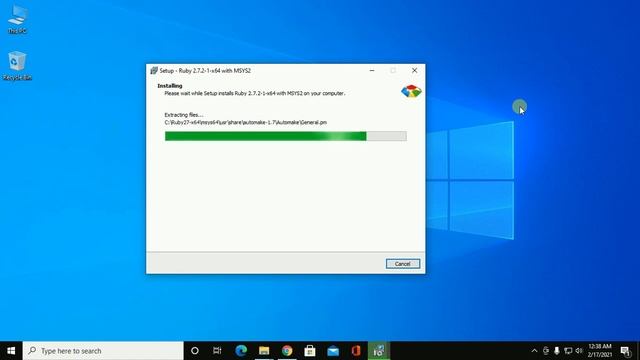Show hidden system tray icons

(x=534, y=351)
